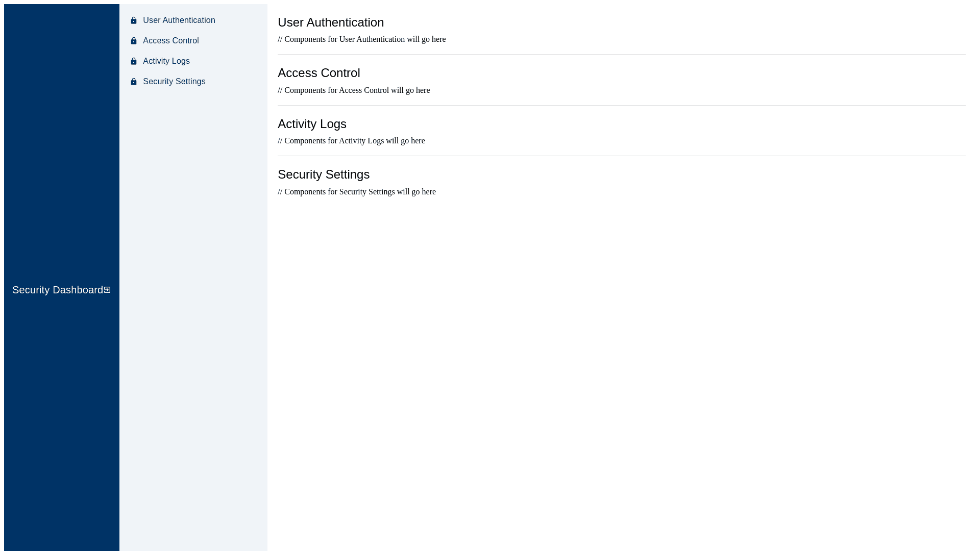The image size is (980, 551).
Task: Click the Access Control section heading
Action: [318, 73]
